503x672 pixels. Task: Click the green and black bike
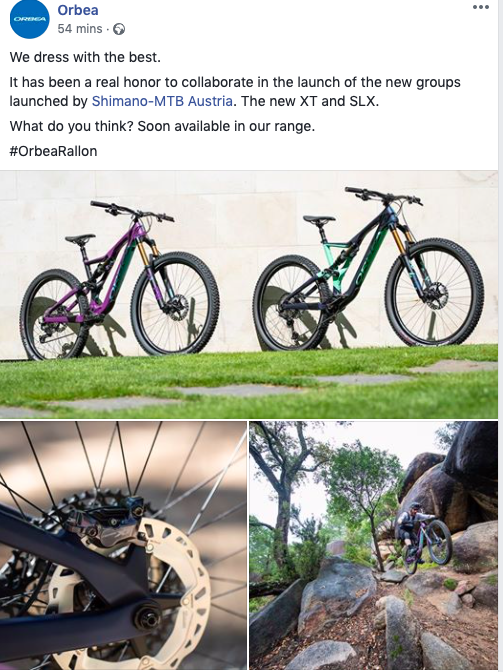[x=368, y=268]
